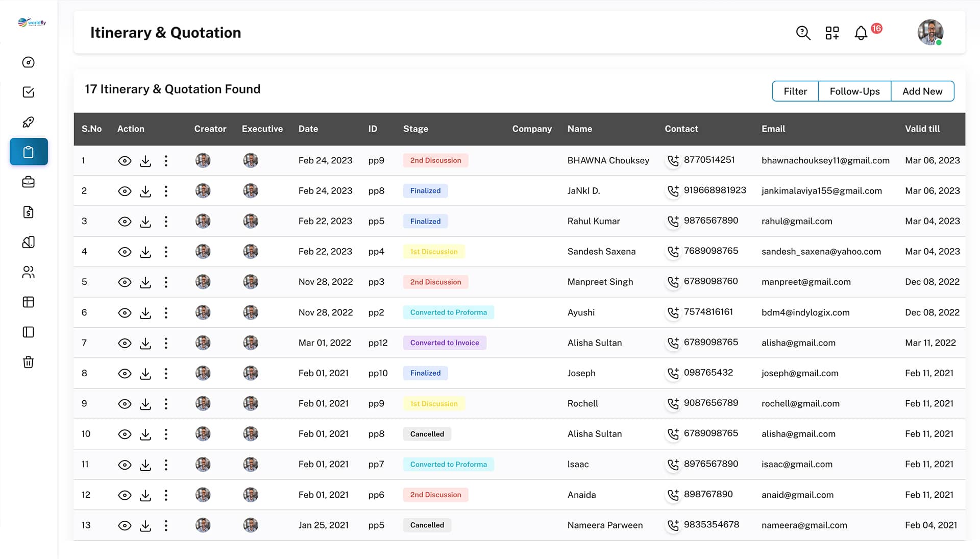The height and width of the screenshot is (559, 980).
Task: View quotation eye icon for Sandesh Saxena
Action: (x=125, y=252)
